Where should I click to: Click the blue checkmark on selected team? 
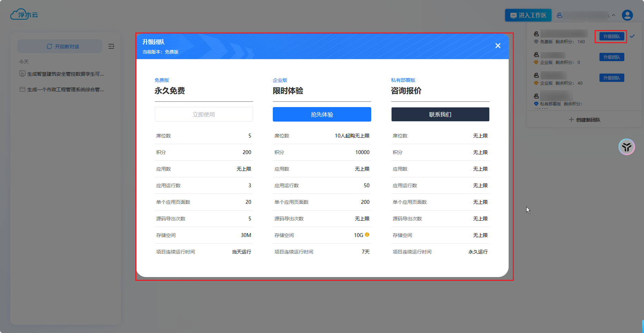(x=632, y=36)
